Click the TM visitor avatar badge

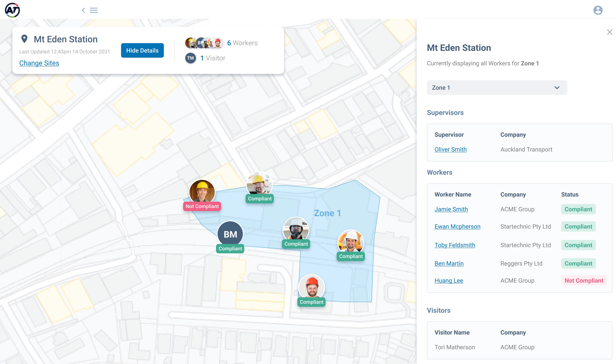[190, 58]
